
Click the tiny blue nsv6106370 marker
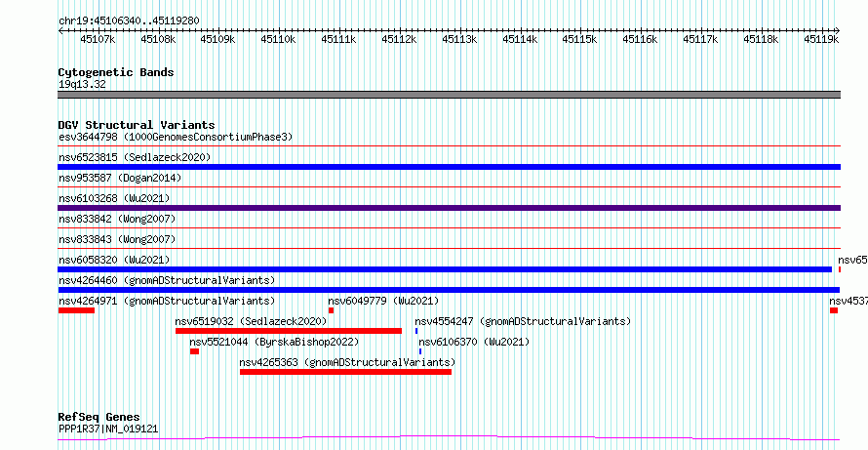pyautogui.click(x=420, y=351)
